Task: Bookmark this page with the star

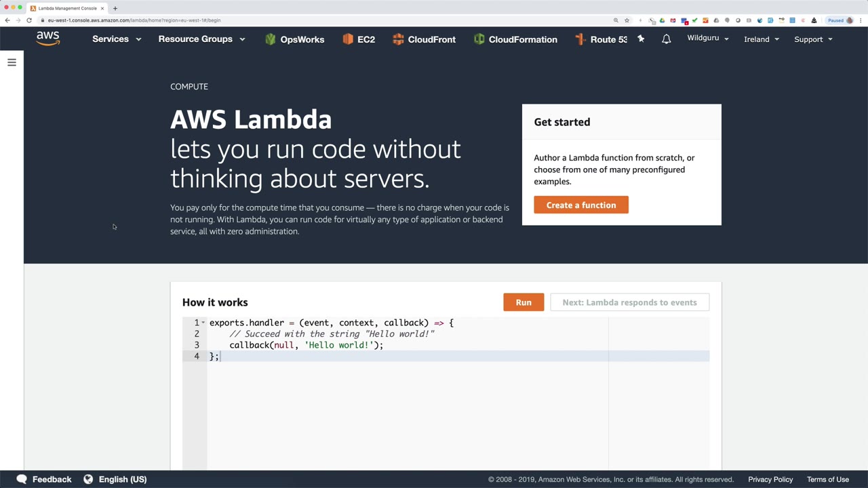Action: (627, 20)
